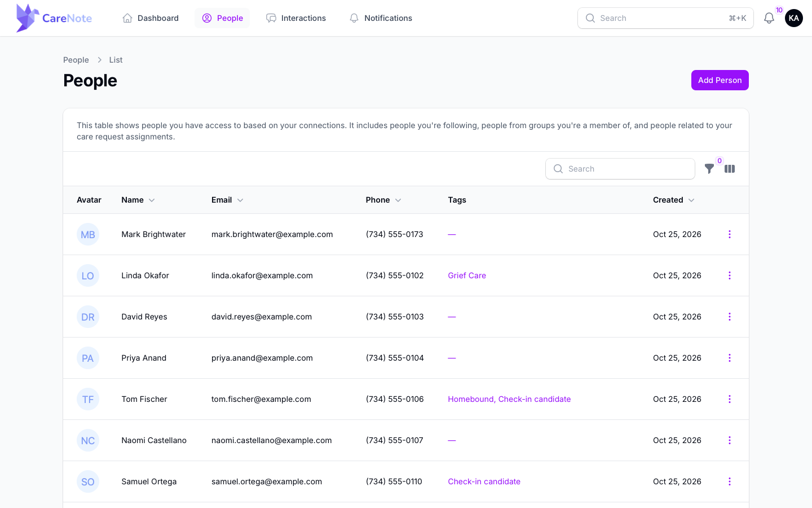Click the MB avatar for Mark Brightwater
The image size is (812, 508).
(88, 234)
